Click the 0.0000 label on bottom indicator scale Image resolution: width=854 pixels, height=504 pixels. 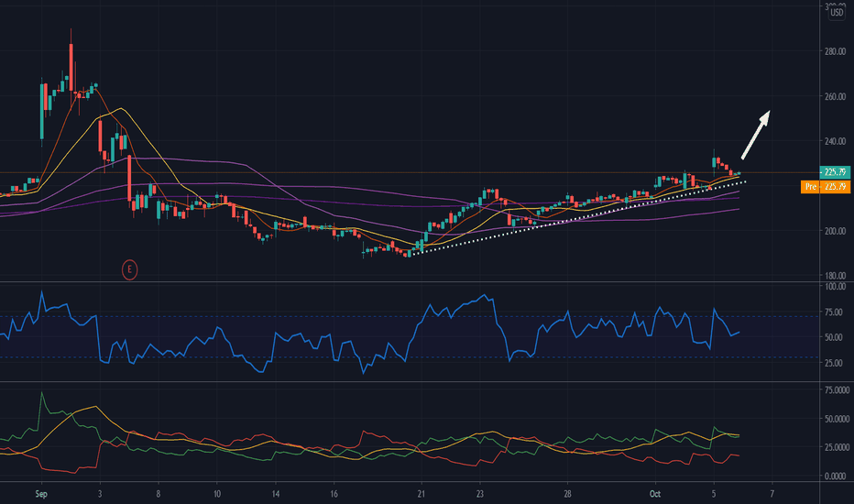pos(836,477)
